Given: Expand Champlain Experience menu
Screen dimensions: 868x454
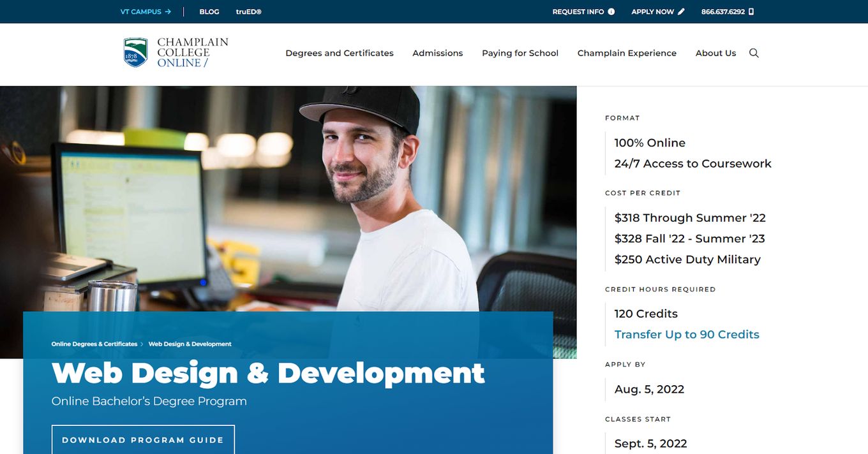Looking at the screenshot, I should coord(627,53).
